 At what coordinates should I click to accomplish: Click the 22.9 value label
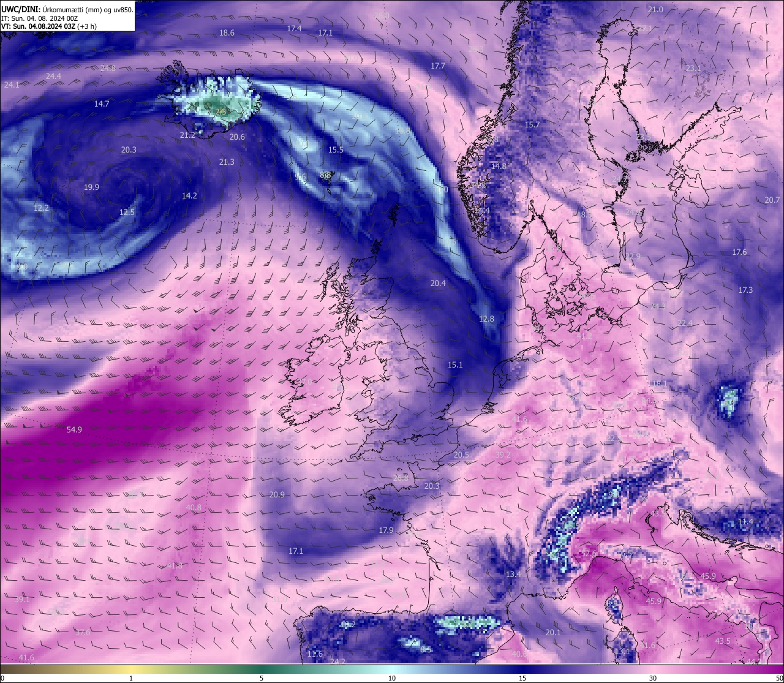633,257
